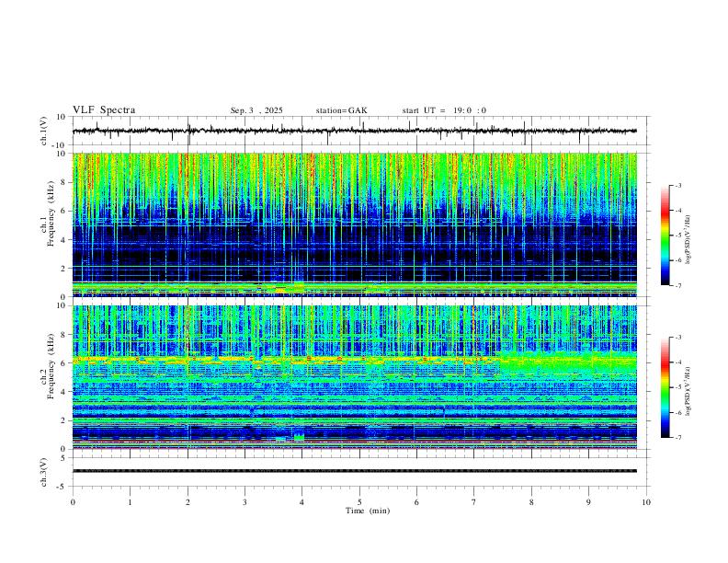Select the "start UT = 19:0 :0" text

click(x=444, y=110)
